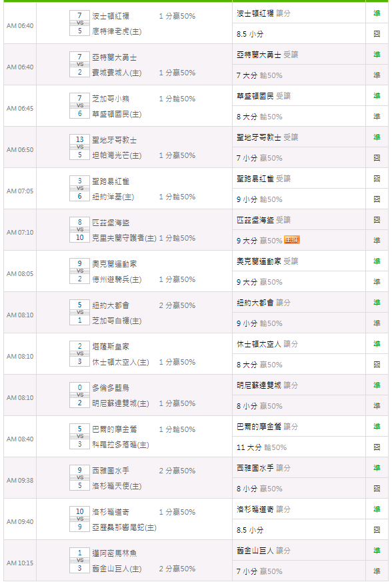This screenshot has height=584, width=392.
Task: Click the 主推 badge beside 9 大分 贏50%
Action: 292,240
